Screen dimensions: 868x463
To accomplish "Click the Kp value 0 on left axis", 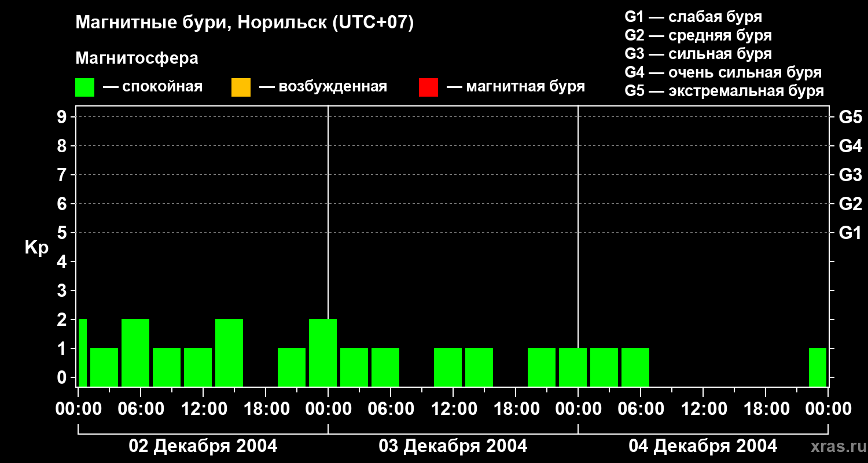I will pyautogui.click(x=63, y=377).
